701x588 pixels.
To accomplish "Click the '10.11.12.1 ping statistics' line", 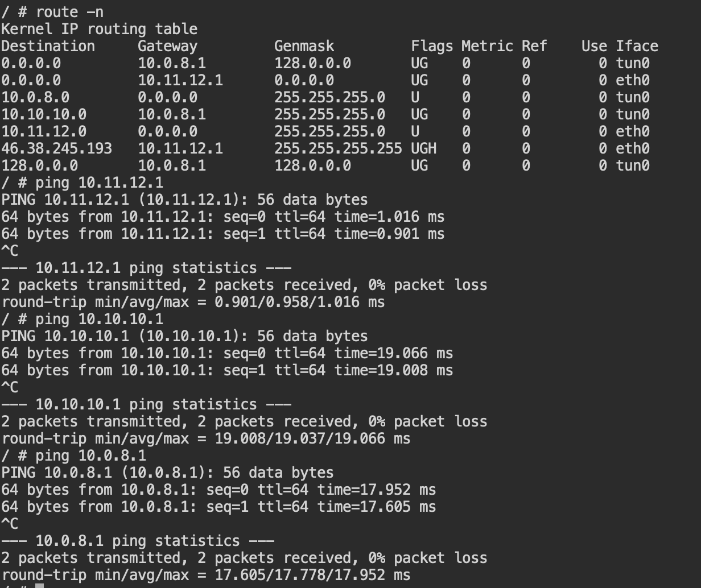I will [x=146, y=268].
